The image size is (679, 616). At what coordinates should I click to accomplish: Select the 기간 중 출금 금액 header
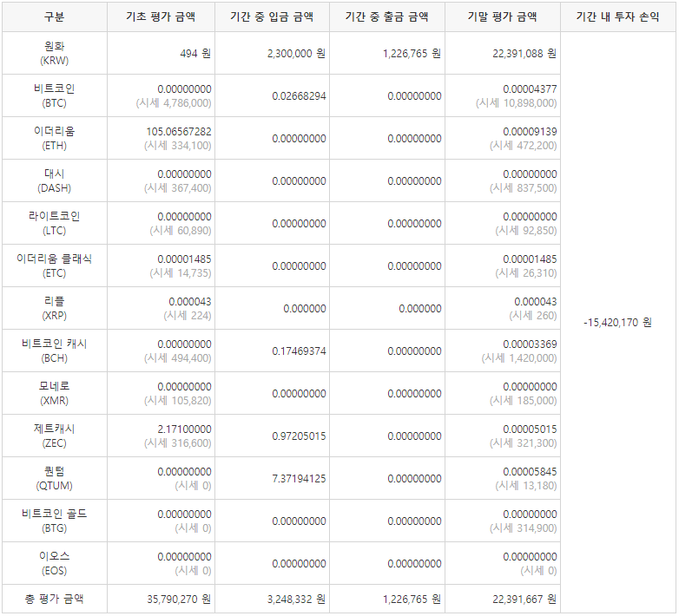(386, 17)
